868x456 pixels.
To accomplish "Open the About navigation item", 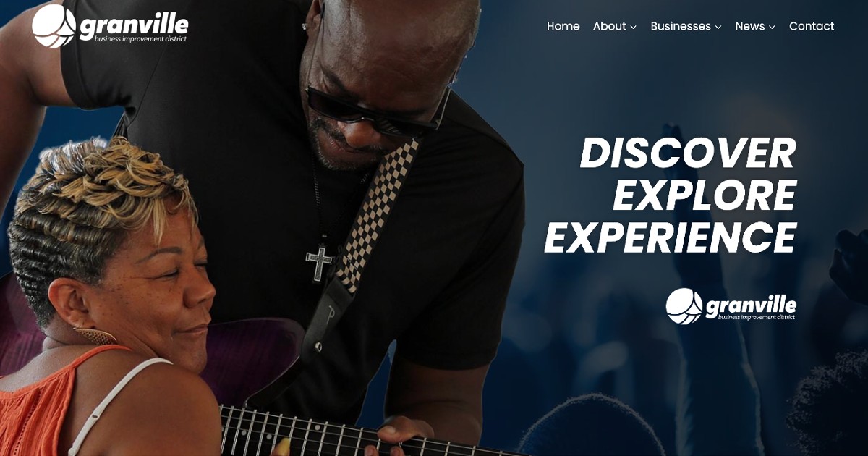I will tap(609, 26).
